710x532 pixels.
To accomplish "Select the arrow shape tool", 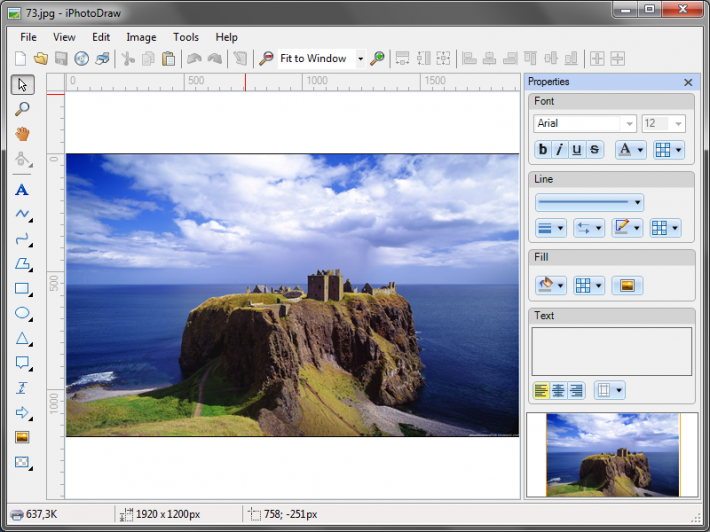I will 23,412.
